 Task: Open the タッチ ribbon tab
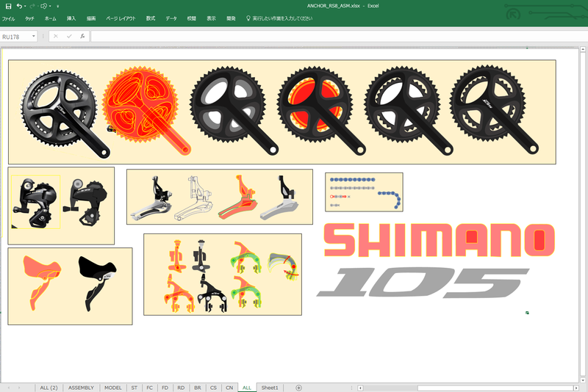click(x=29, y=18)
